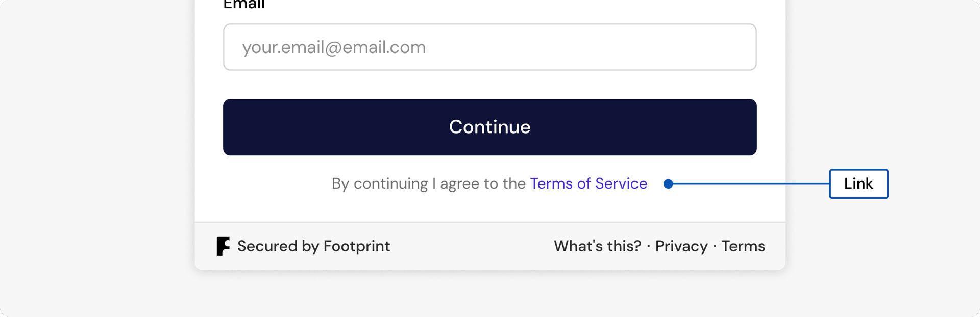Click the blue annotation dot marker
980x317 pixels.
pos(668,184)
